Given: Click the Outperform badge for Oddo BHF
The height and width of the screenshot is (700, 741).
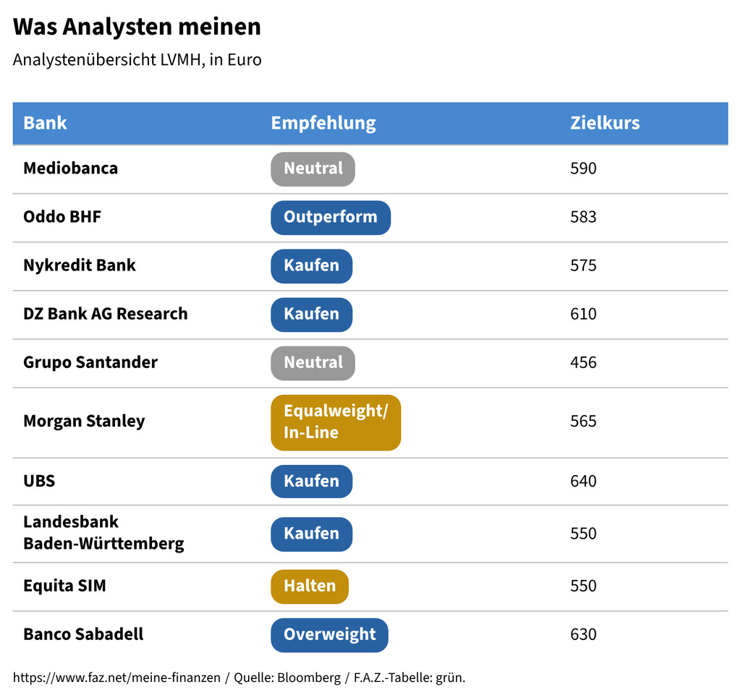Looking at the screenshot, I should [330, 217].
